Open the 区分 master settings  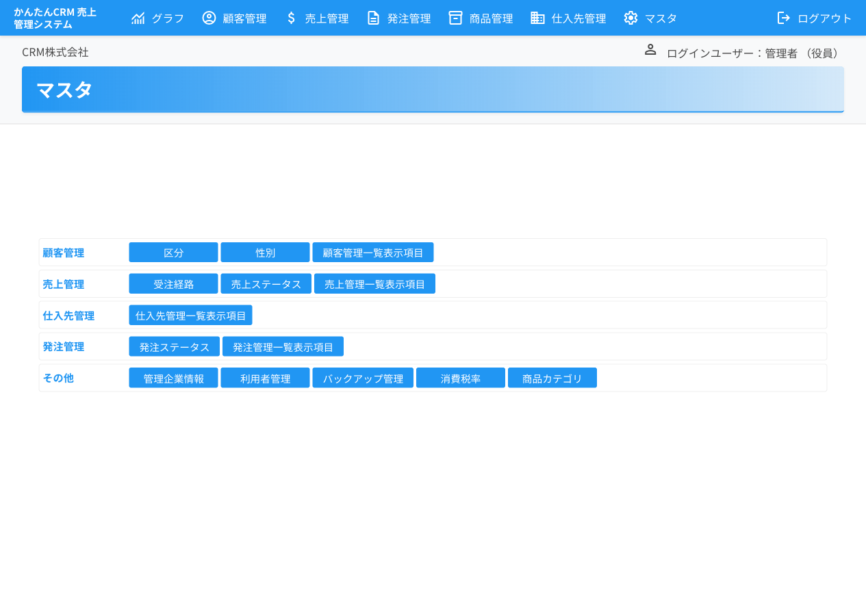173,253
